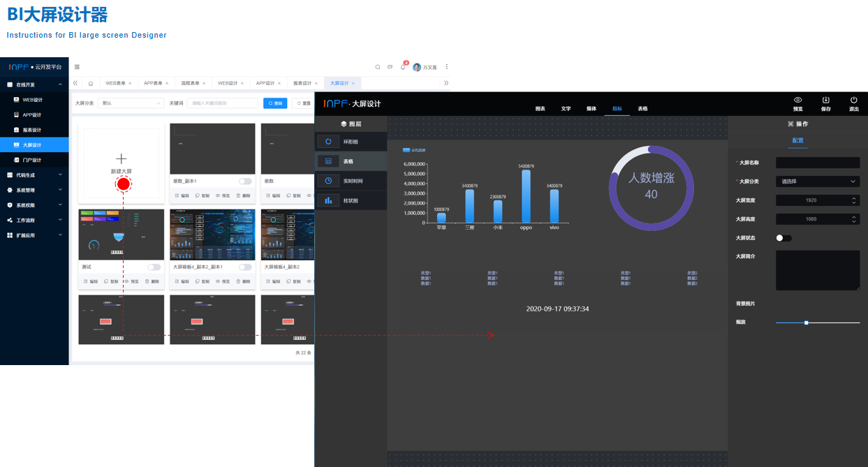The height and width of the screenshot is (467, 868).
Task: Expand the 代码生成 sidebar menu
Action: click(x=34, y=175)
